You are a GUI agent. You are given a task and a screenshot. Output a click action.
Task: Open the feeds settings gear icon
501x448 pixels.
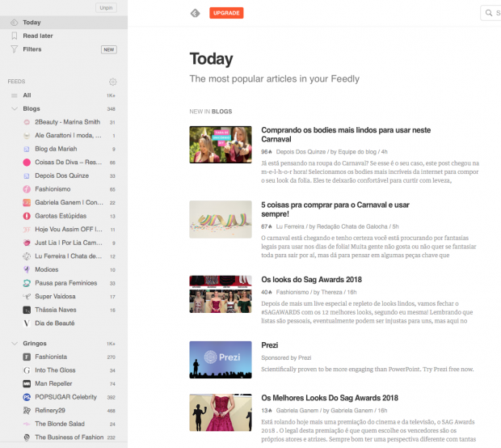pyautogui.click(x=113, y=82)
